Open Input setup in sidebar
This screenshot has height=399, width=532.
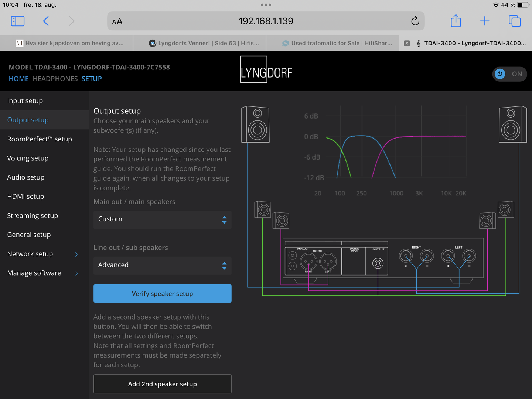coord(44,101)
